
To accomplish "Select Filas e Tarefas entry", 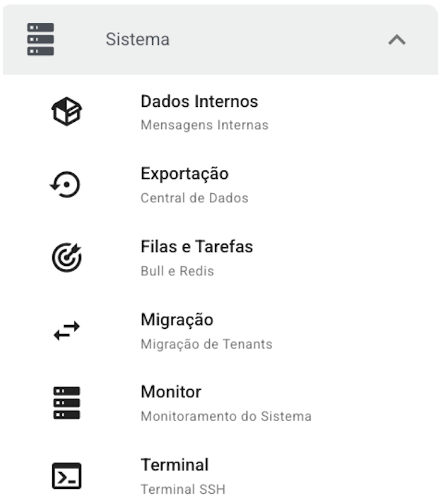I will pyautogui.click(x=197, y=247).
